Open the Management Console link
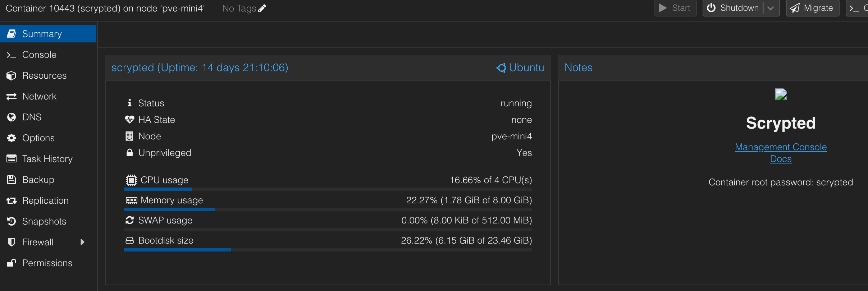868x291 pixels. coord(781,147)
